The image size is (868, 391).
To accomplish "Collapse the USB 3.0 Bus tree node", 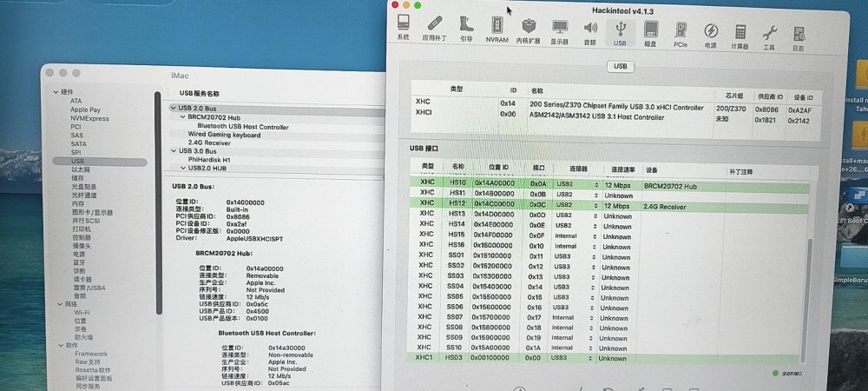I will coord(174,150).
